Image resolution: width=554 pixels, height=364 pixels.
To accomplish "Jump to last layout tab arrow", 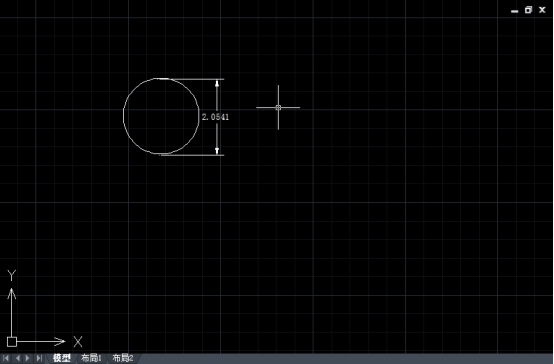I will [39, 358].
